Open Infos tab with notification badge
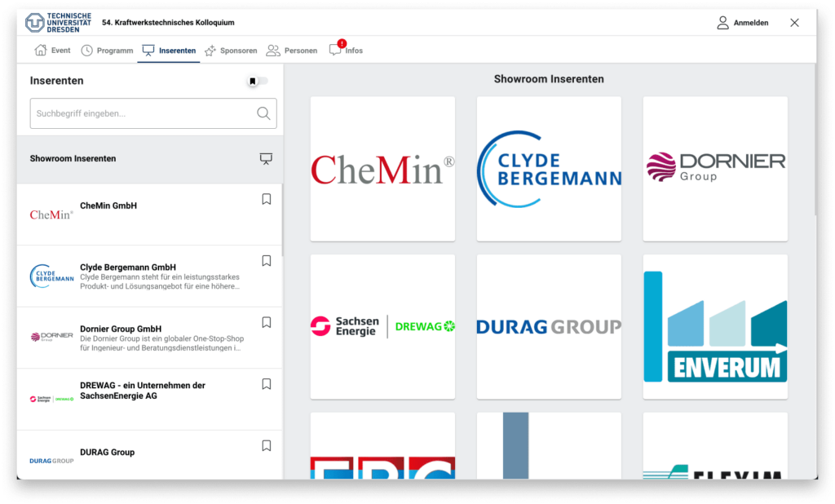The width and height of the screenshot is (835, 504). 346,51
